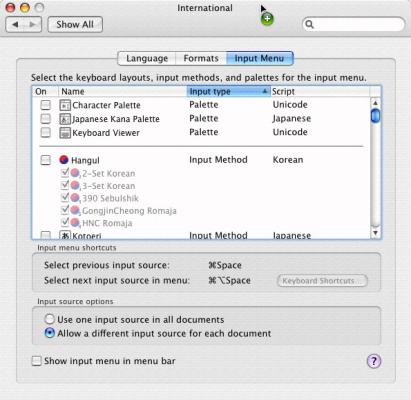Sort by the Input type column header
The image size is (411, 400).
click(x=229, y=91)
